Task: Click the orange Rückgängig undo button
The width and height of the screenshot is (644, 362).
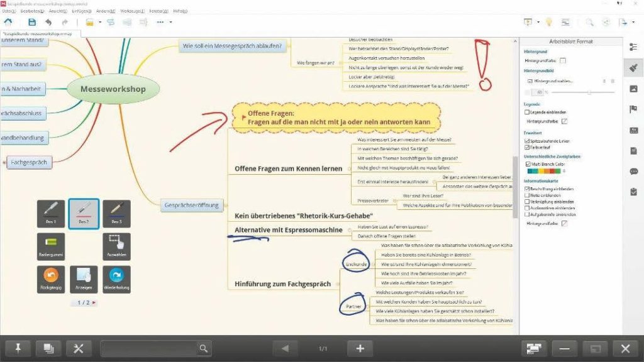Action: (51, 277)
